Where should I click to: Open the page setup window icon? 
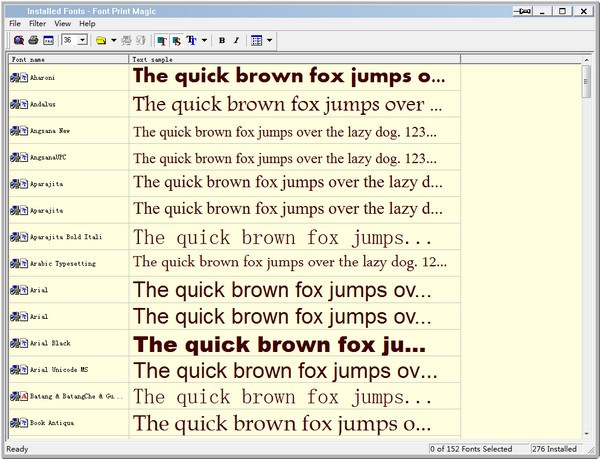pos(48,40)
